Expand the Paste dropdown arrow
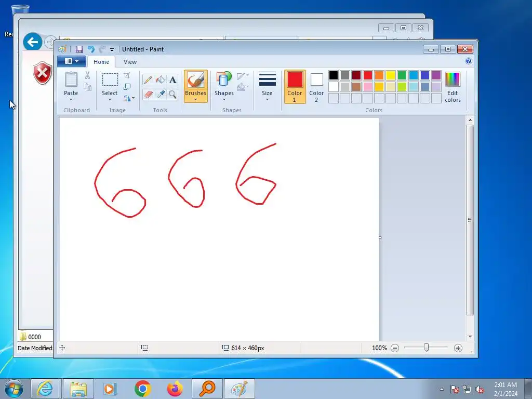532x399 pixels. (71, 100)
